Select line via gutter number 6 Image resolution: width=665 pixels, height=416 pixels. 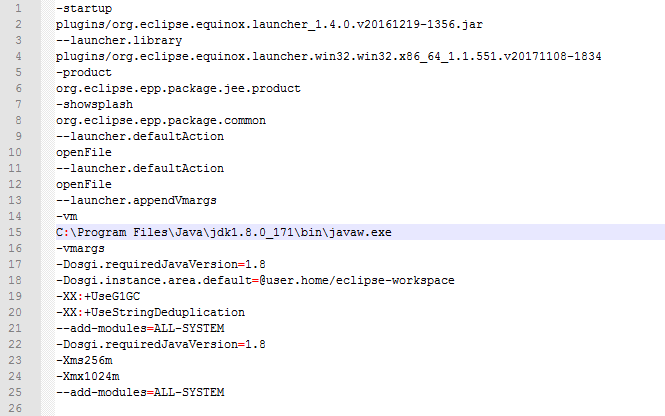(18, 89)
